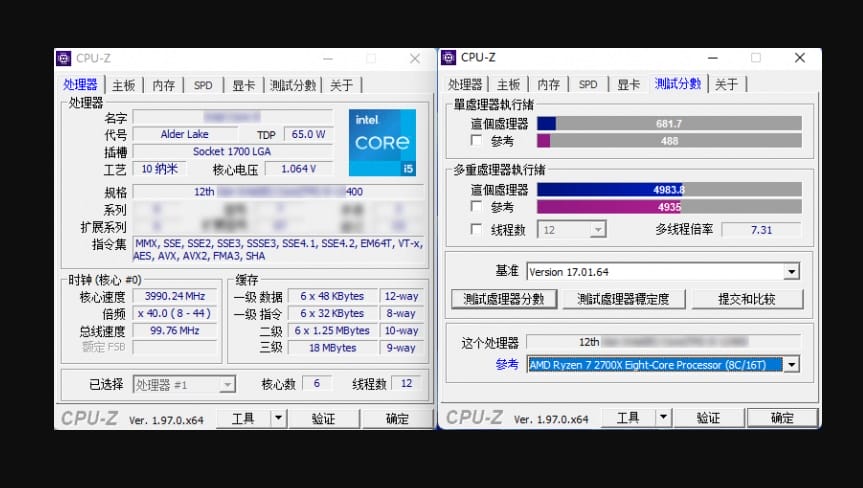Click 測試處理器穩定度 button
The width and height of the screenshot is (863, 488).
point(623,299)
